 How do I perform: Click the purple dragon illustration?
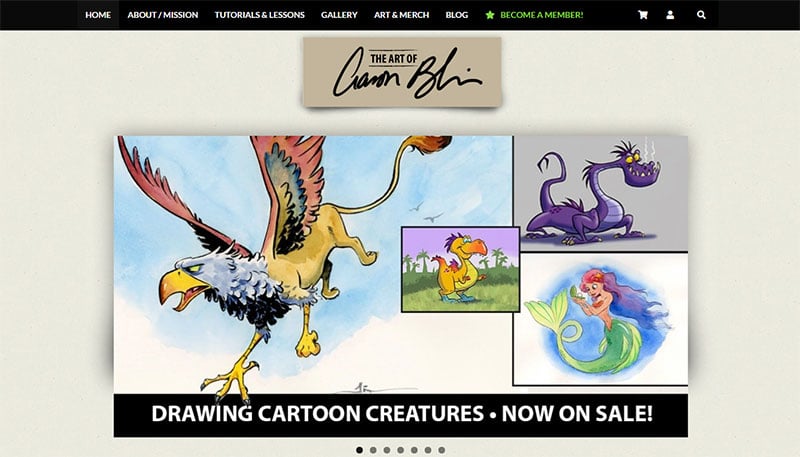[x=601, y=194]
